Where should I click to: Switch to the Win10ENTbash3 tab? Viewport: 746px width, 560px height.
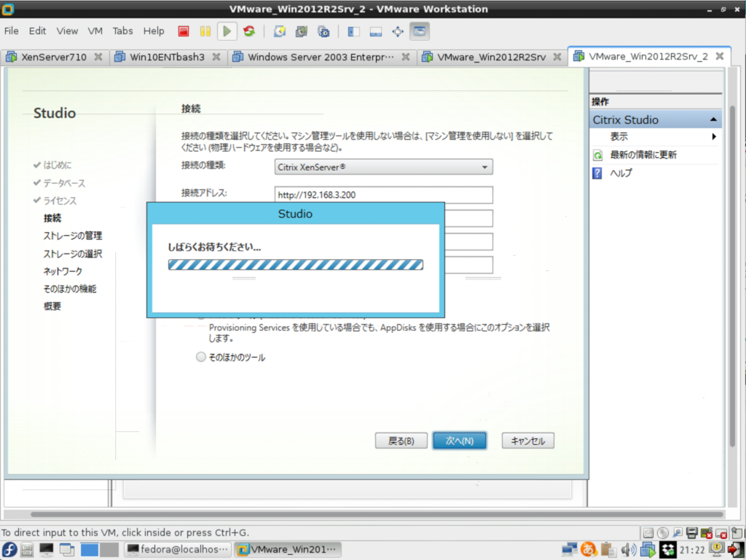167,57
